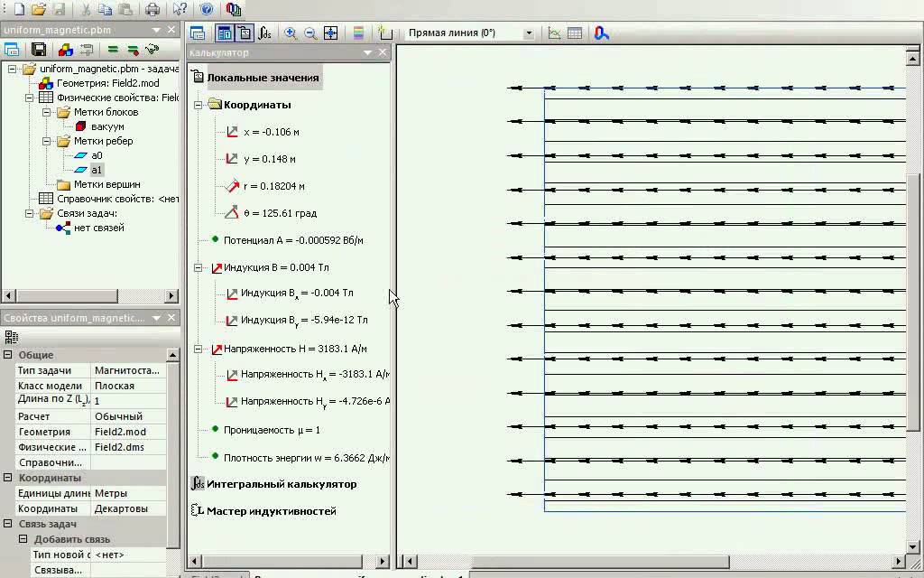Click the Zoom Out magnifier
Viewport: 924px width, 578px height.
[x=310, y=33]
